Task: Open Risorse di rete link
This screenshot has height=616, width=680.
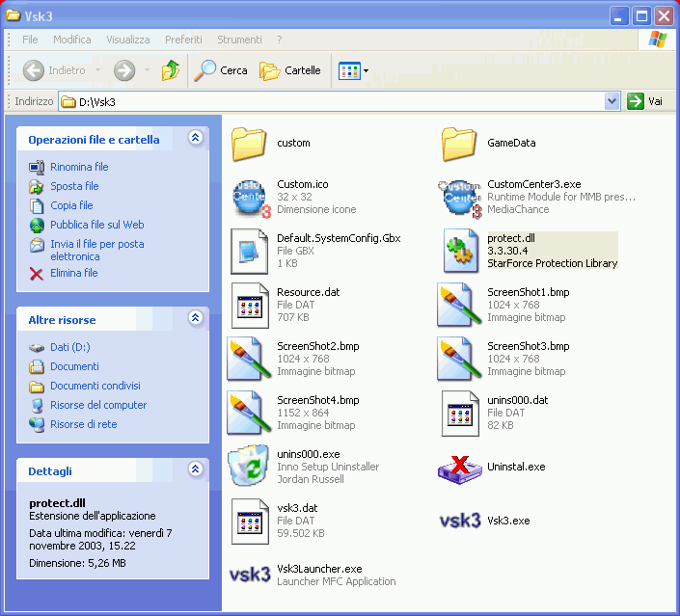Action: [84, 424]
